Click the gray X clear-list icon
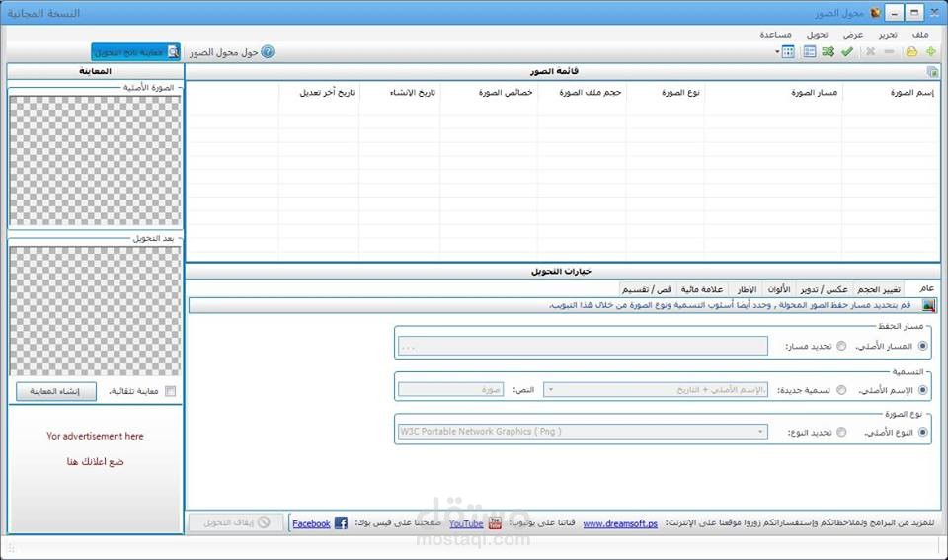The width and height of the screenshot is (948, 560). [870, 52]
